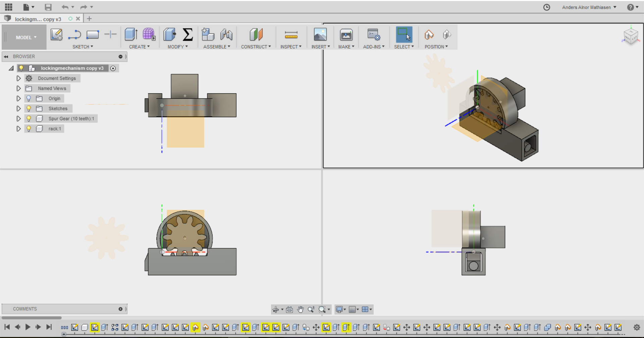
Task: Select the Orbit navigation tool
Action: click(x=276, y=309)
